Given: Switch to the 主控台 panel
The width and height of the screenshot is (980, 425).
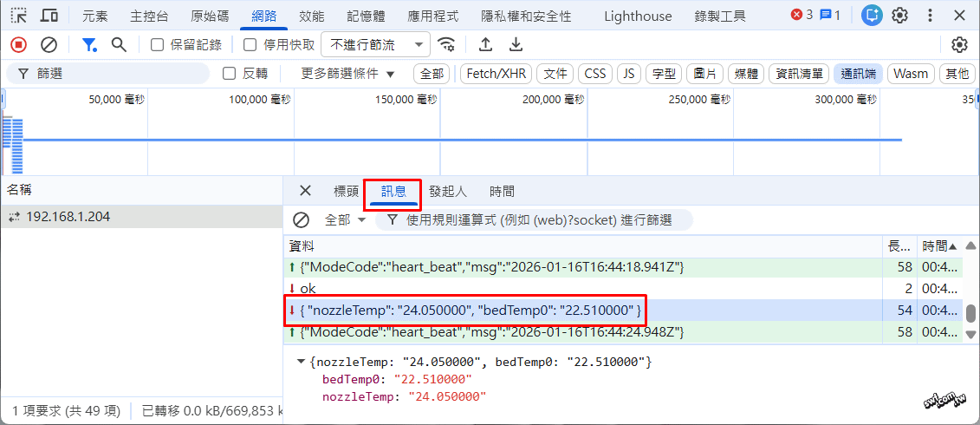Looking at the screenshot, I should (x=149, y=16).
